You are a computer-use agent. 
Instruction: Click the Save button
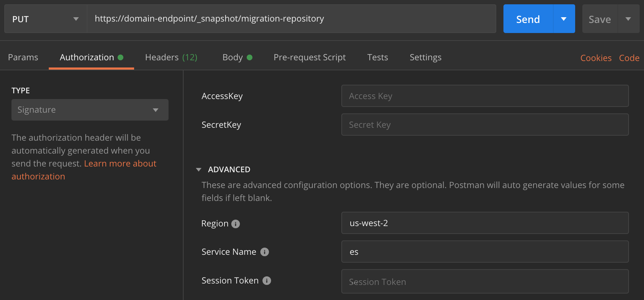[x=599, y=19]
